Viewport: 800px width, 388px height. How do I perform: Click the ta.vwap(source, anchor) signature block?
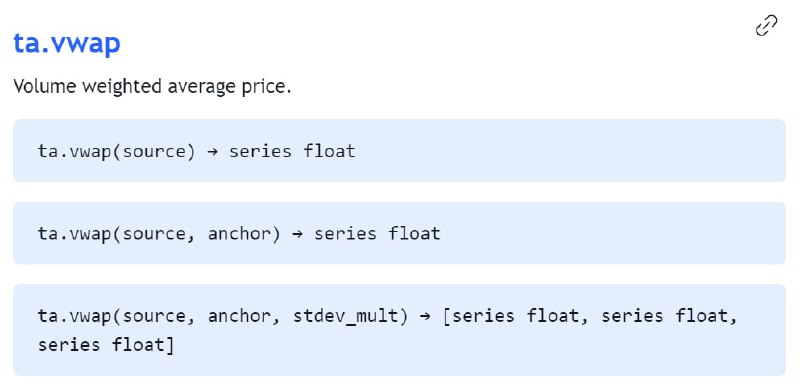pos(399,233)
